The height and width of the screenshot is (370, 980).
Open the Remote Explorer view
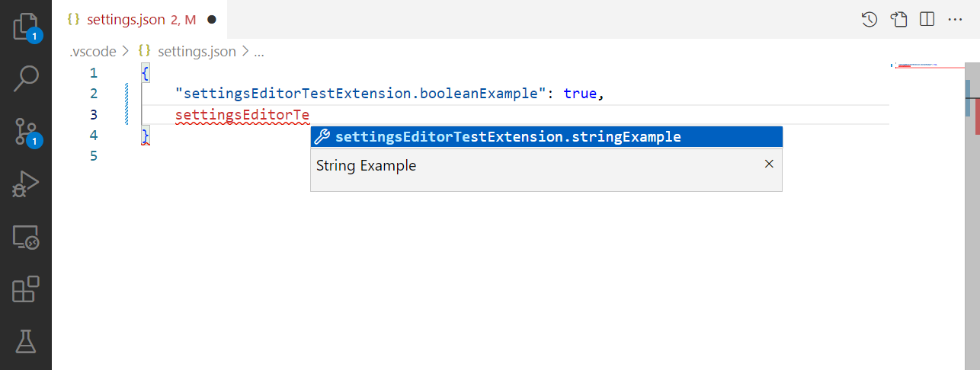click(x=26, y=238)
